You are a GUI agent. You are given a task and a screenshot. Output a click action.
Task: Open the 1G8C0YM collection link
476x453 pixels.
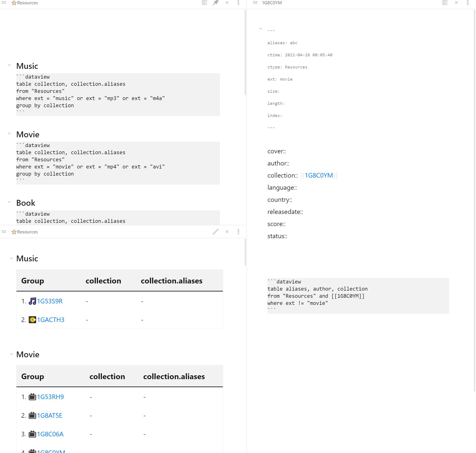tap(319, 175)
